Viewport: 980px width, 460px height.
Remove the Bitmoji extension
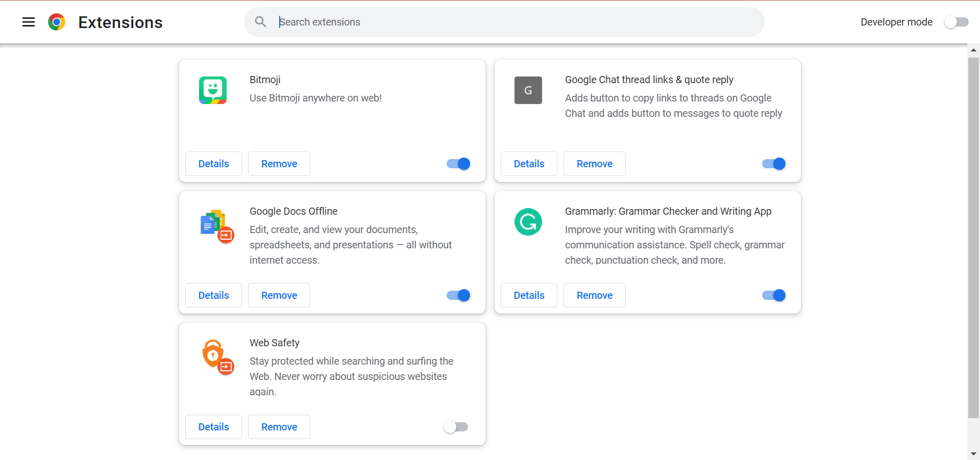tap(279, 164)
